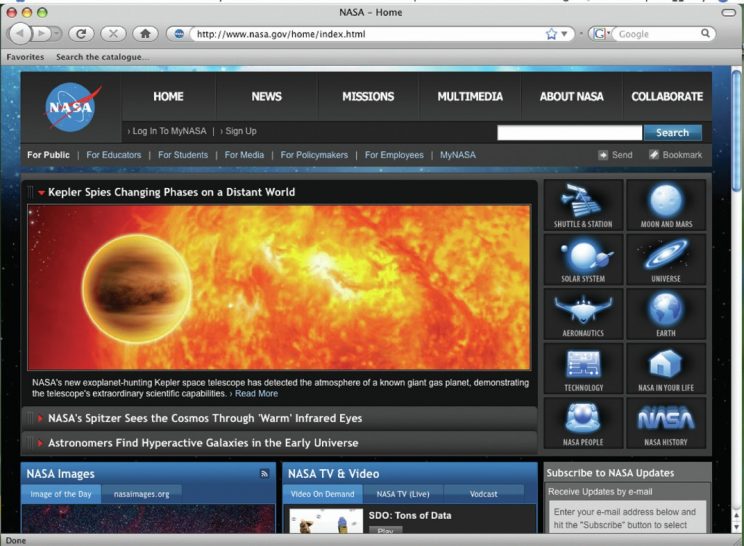Select the Earth globe icon
Screen dimensions: 744x546
click(666, 313)
